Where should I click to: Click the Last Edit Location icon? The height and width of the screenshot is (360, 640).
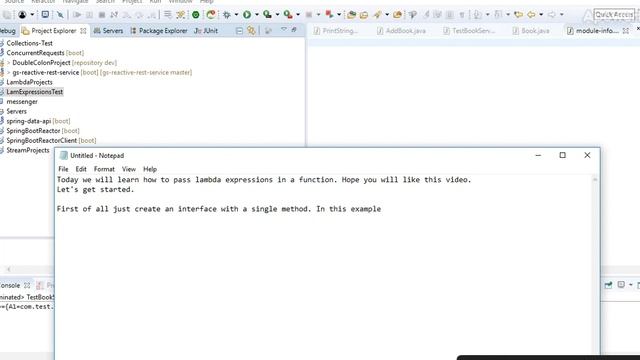pyautogui.click(x=518, y=15)
